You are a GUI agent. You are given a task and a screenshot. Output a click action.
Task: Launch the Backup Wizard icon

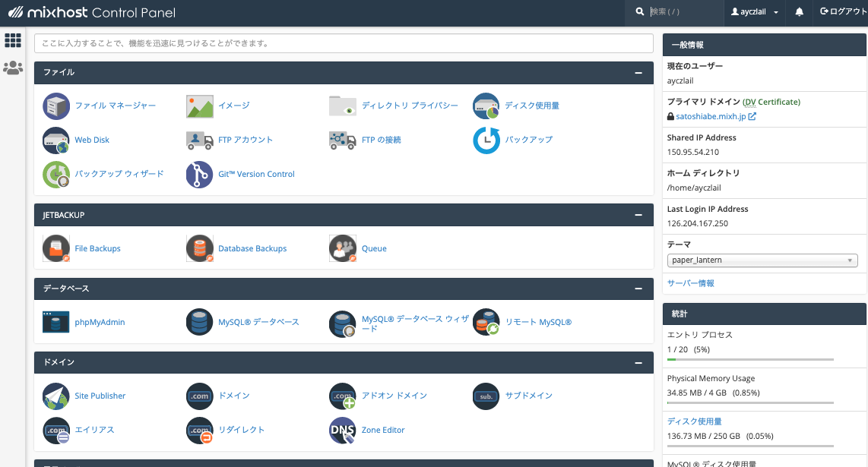point(56,175)
